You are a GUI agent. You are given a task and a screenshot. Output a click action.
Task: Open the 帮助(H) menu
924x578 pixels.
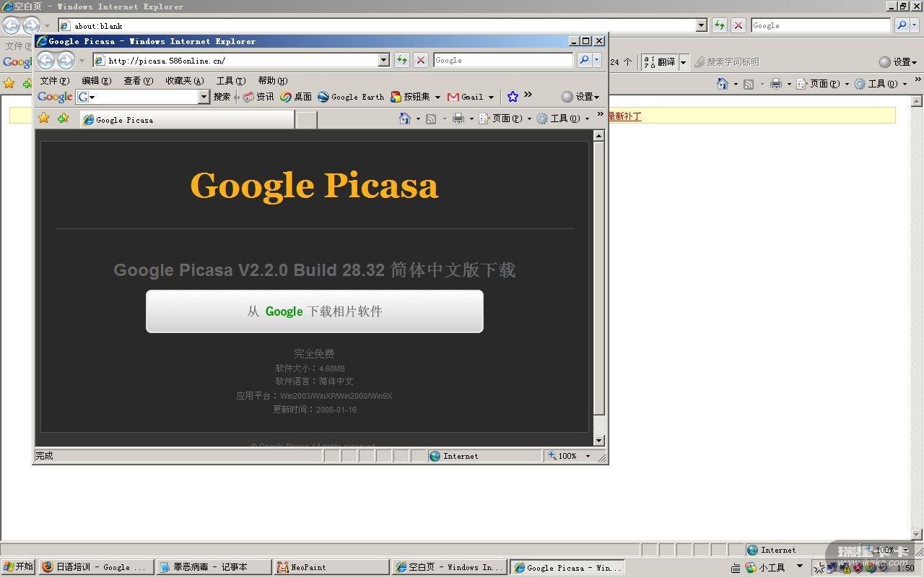(273, 81)
